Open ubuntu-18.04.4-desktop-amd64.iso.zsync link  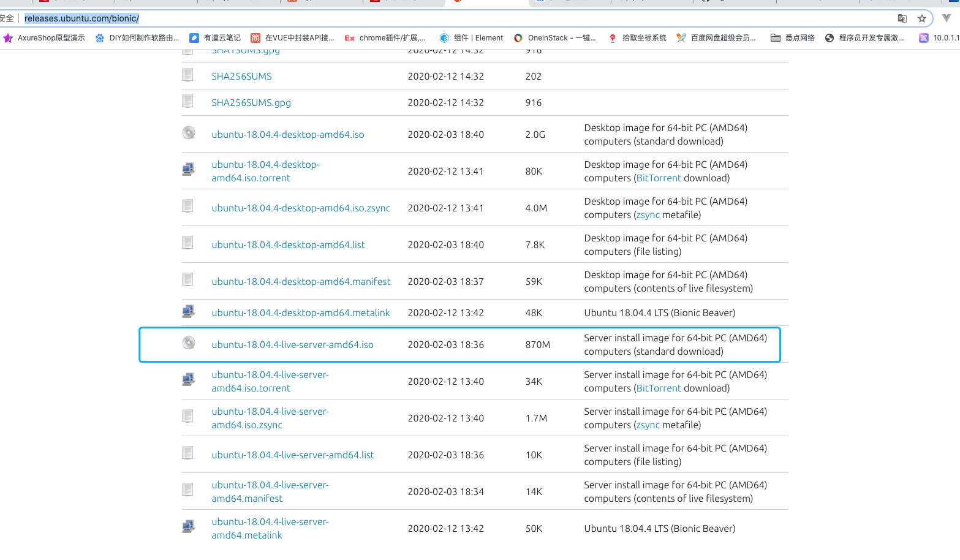click(x=301, y=208)
